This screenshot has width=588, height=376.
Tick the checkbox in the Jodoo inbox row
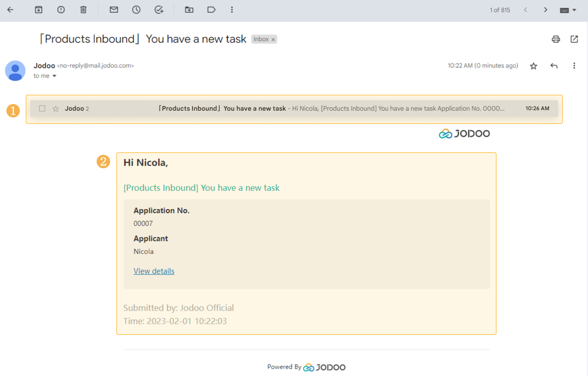click(42, 108)
